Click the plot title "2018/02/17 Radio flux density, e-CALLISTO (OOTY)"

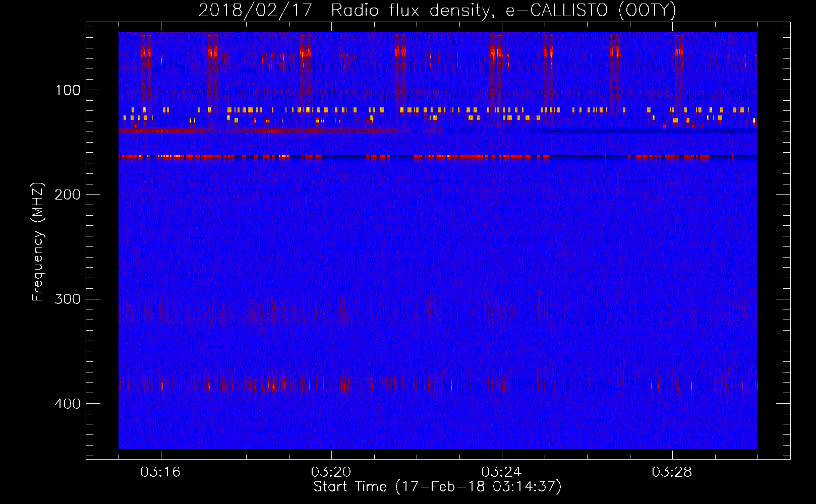coord(437,10)
